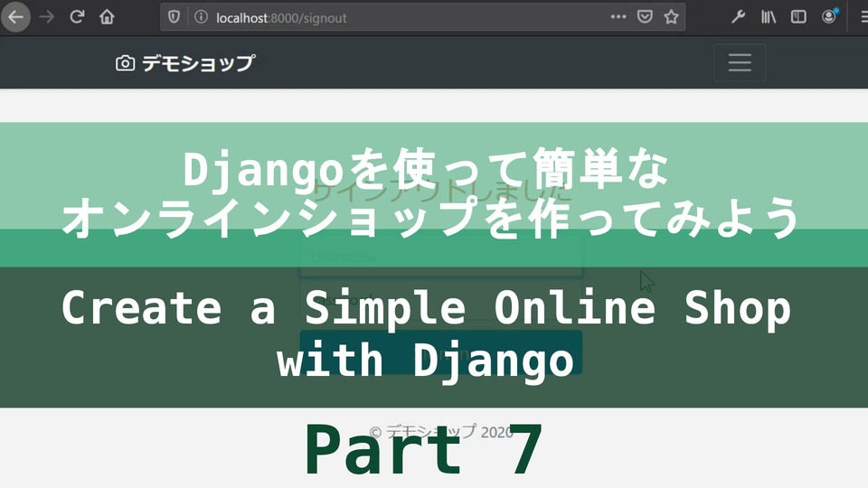Toggle the browser sidebar view
Viewport: 868px width, 488px height.
tap(798, 17)
